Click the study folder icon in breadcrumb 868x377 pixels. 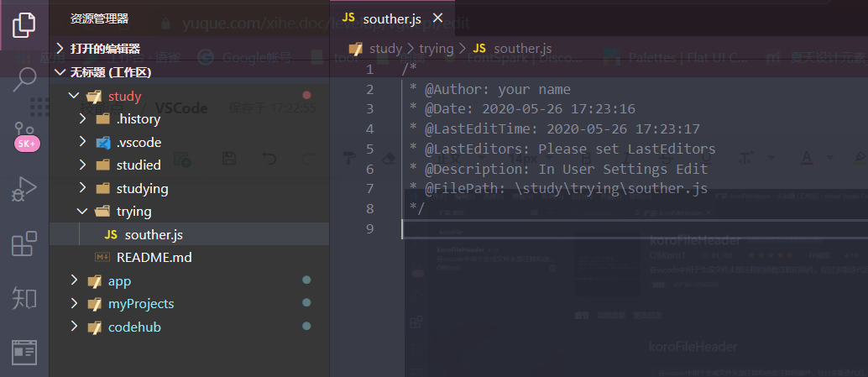coord(356,48)
